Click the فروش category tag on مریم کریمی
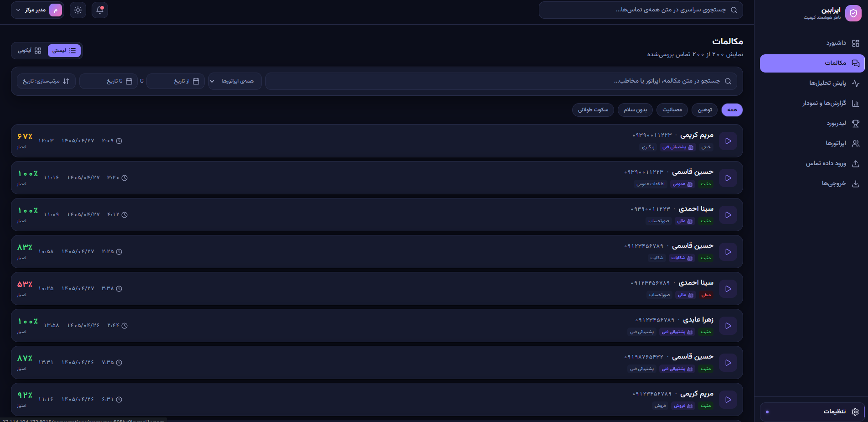Screen dimensions: 868x422 coord(683,406)
